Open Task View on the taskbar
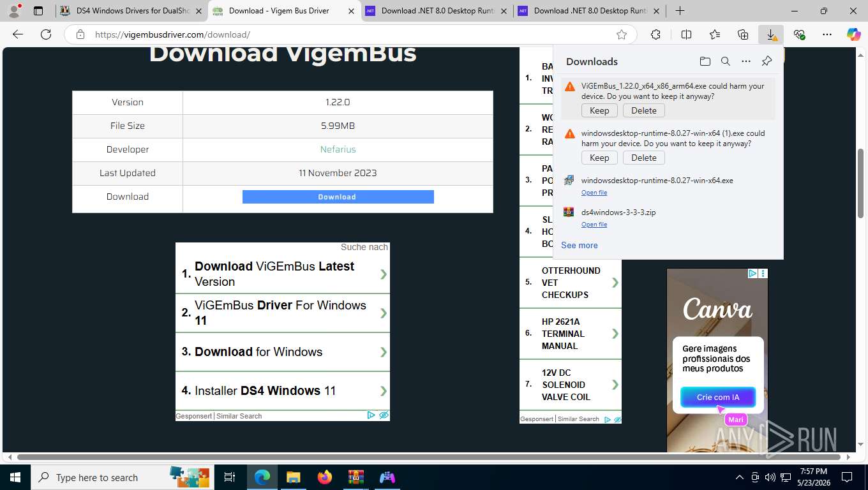The image size is (868, 490). click(230, 477)
